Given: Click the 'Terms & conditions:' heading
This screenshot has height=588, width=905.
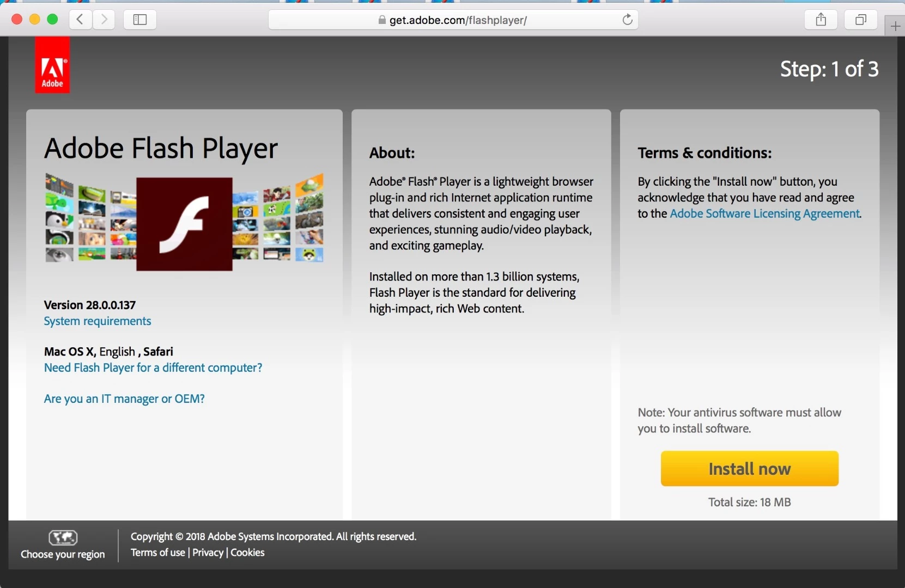Looking at the screenshot, I should click(704, 153).
